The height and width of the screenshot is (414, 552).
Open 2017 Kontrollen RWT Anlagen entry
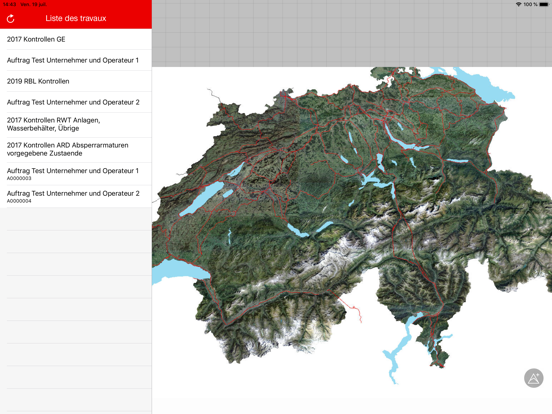click(x=76, y=125)
